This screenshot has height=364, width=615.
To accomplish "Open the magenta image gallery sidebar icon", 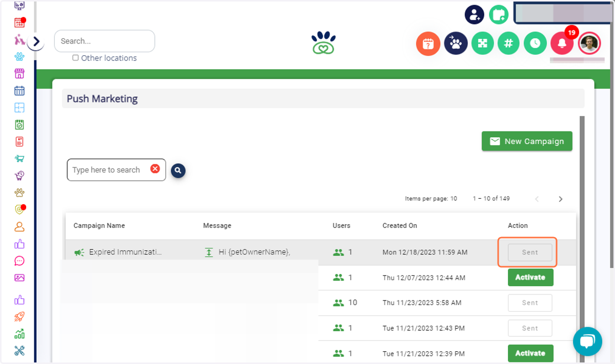I will click(x=19, y=278).
